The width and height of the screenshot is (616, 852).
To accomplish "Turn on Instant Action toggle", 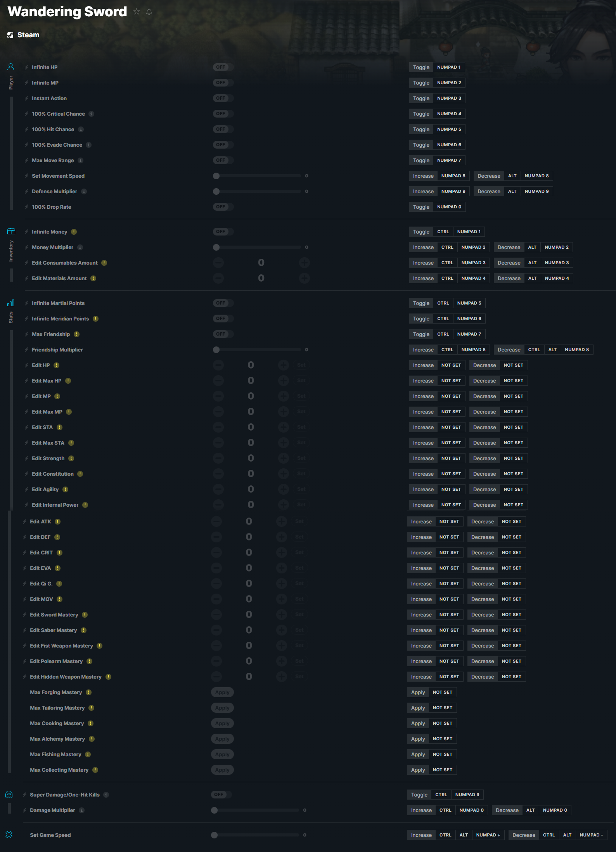I will tap(223, 98).
